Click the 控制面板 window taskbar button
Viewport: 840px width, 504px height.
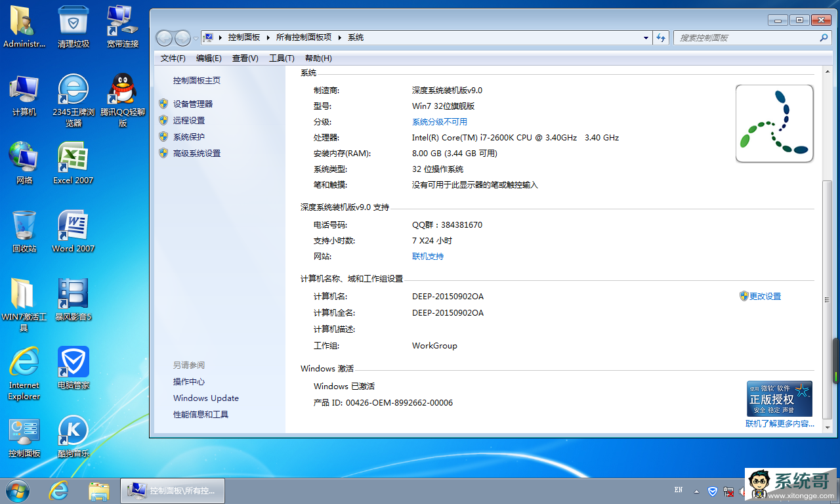pyautogui.click(x=173, y=490)
